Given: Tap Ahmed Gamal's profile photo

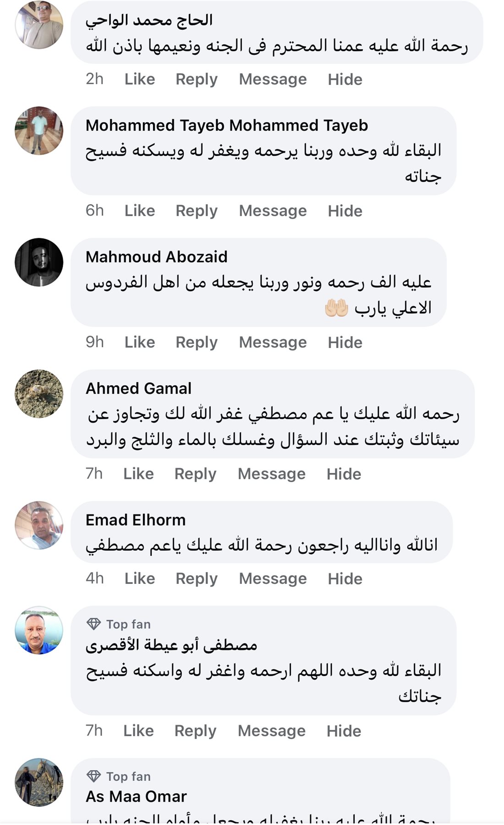Looking at the screenshot, I should click(39, 394).
